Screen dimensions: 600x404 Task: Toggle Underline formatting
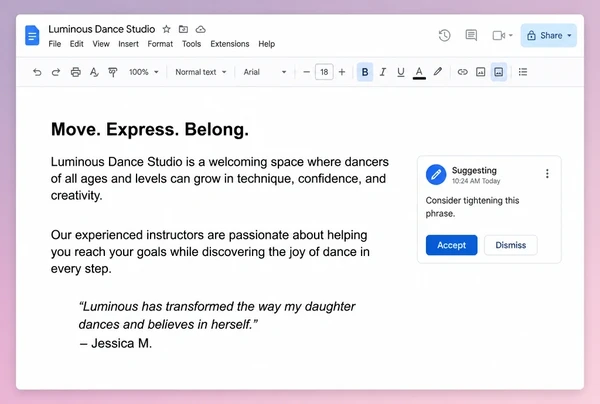click(401, 72)
